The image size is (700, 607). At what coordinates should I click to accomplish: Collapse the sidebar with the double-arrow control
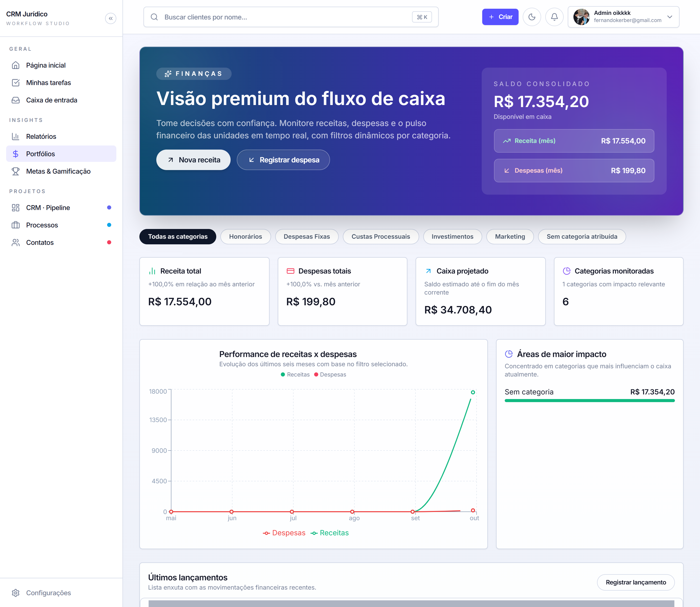[110, 18]
